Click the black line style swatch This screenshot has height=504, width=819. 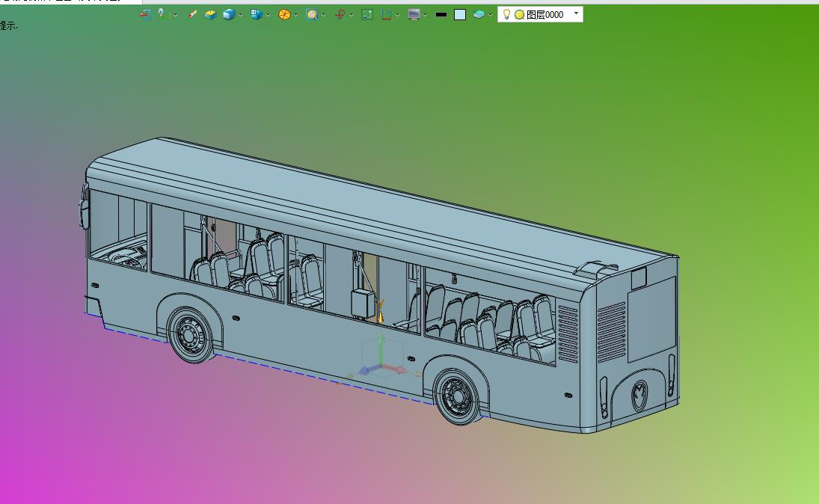pyautogui.click(x=441, y=14)
